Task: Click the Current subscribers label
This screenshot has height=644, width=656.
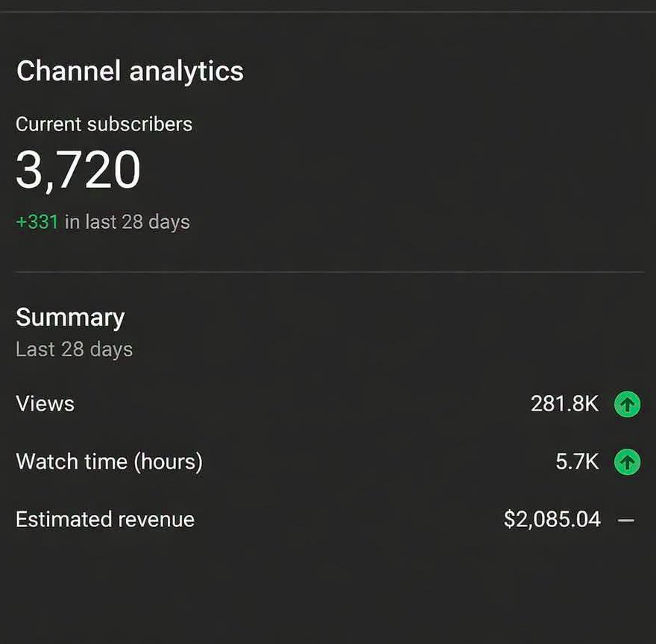Action: click(x=104, y=124)
